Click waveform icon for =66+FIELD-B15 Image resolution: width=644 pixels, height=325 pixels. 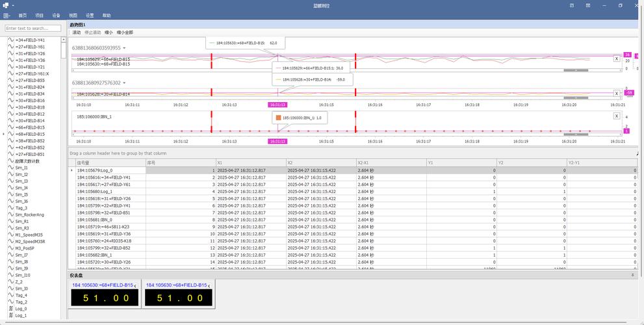(x=11, y=127)
